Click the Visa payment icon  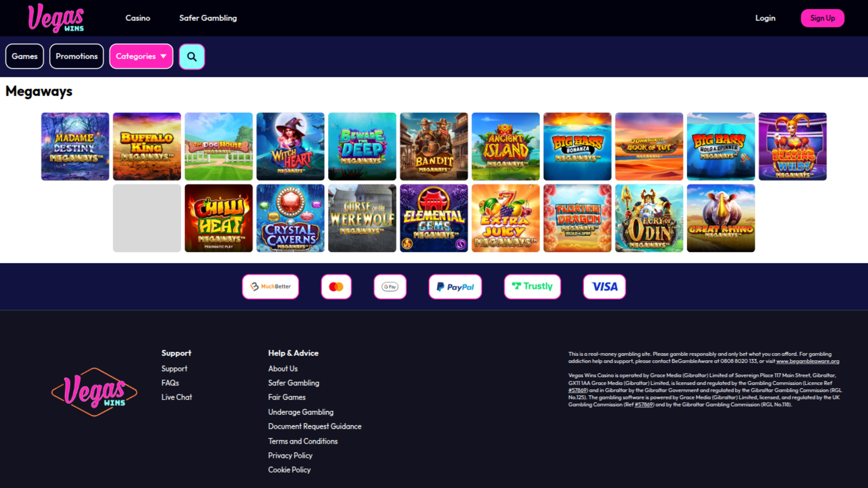[x=604, y=286]
